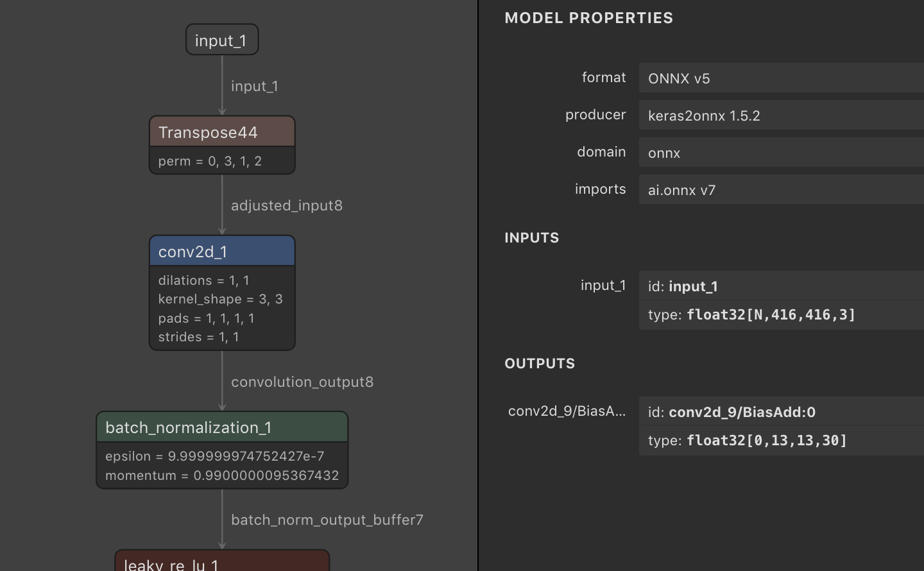The width and height of the screenshot is (924, 571).
Task: Click the producer field keras2onnx 1.5.2
Action: (782, 115)
